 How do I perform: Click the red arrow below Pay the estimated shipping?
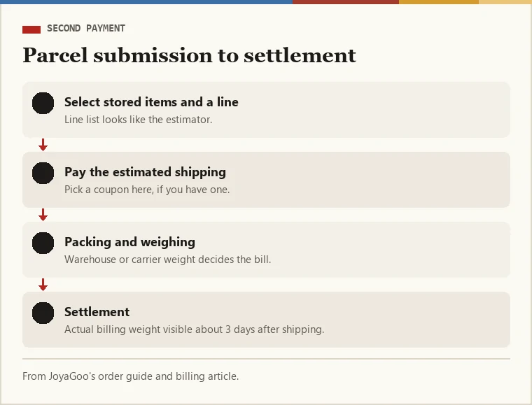tap(43, 215)
